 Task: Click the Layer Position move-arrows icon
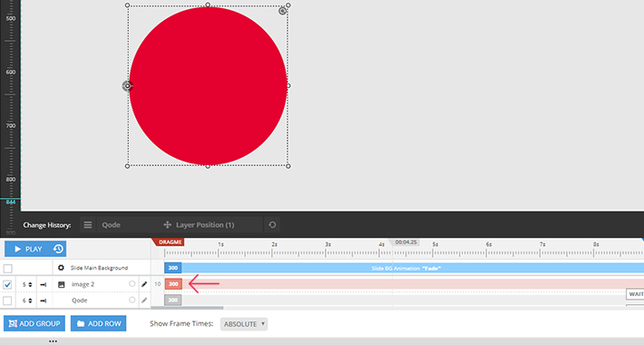167,225
